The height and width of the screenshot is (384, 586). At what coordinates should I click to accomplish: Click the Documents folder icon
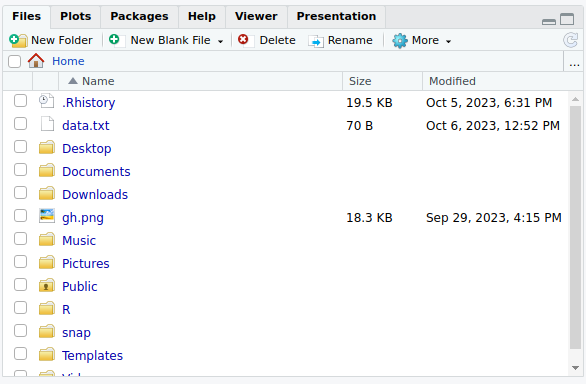pyautogui.click(x=47, y=171)
